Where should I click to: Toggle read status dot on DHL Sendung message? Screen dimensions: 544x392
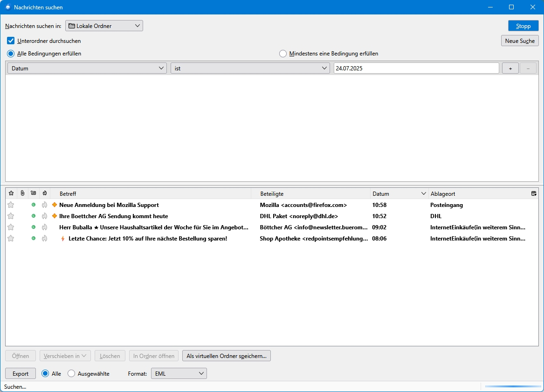coord(33,216)
